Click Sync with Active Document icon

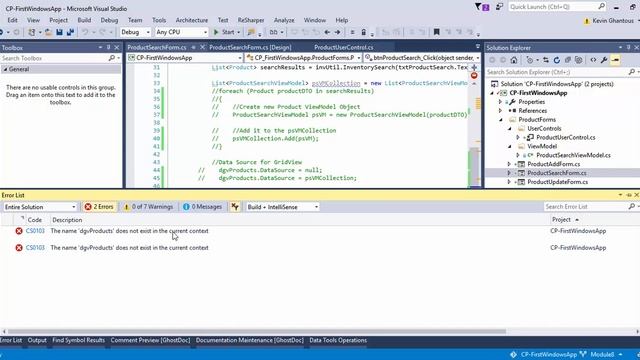[x=546, y=60]
